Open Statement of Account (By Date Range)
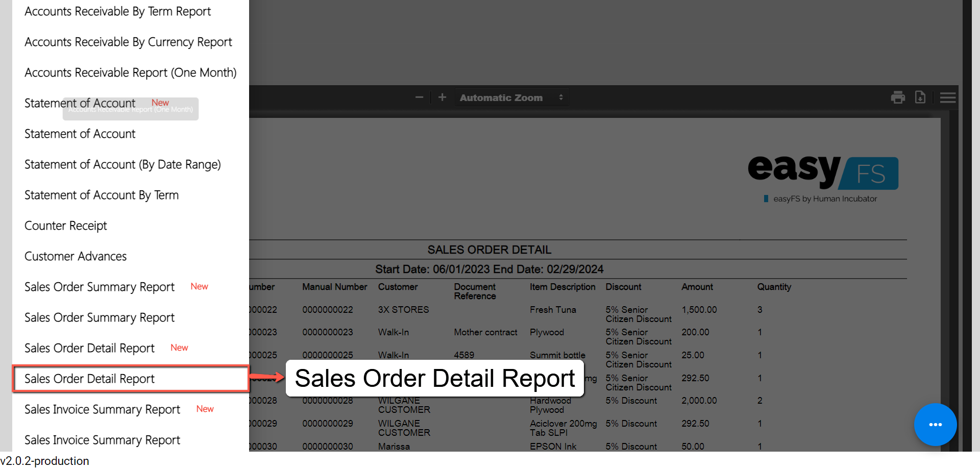This screenshot has width=980, height=469. (122, 164)
